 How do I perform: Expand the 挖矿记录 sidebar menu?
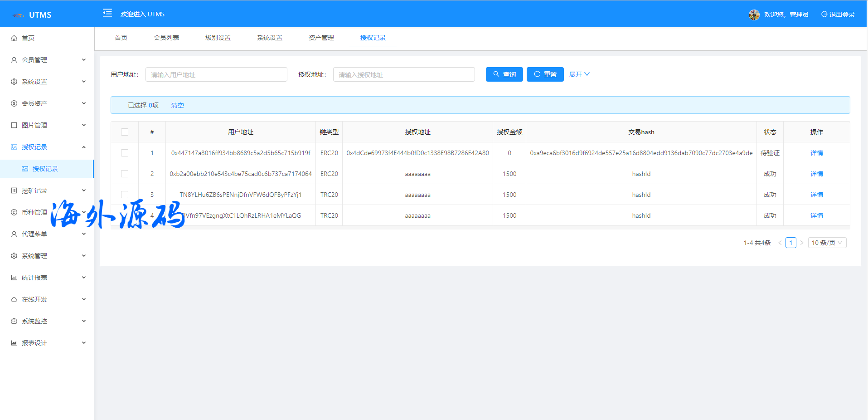click(x=47, y=190)
